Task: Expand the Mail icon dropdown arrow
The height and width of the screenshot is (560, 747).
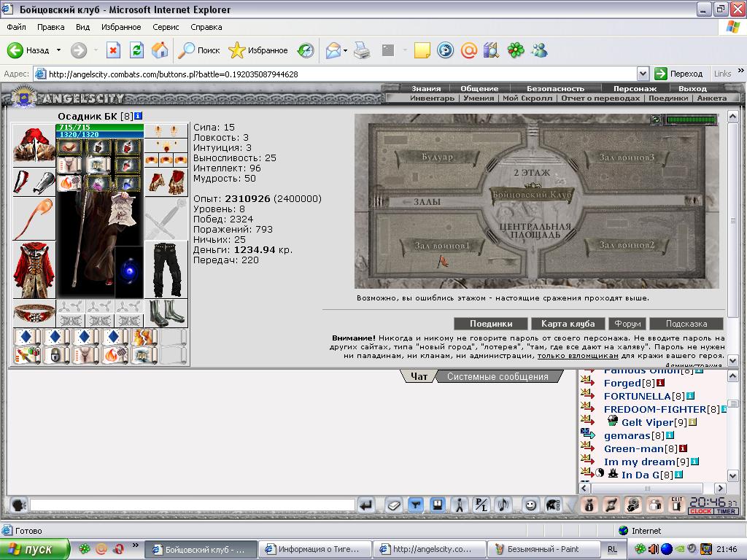Action: coord(345,50)
